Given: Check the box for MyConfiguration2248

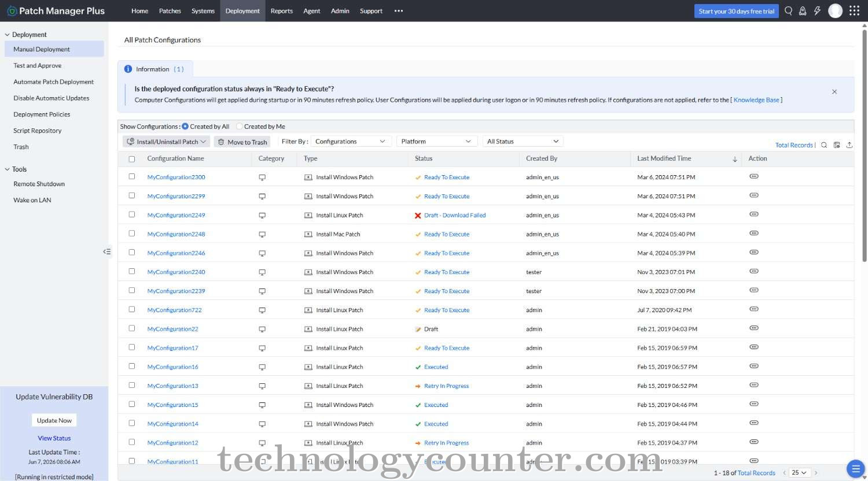Looking at the screenshot, I should tap(132, 234).
